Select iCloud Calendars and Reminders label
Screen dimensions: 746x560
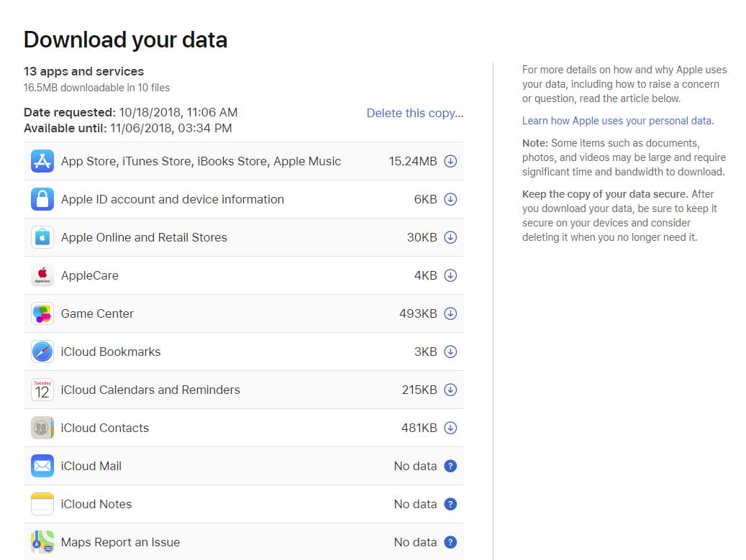coord(150,390)
